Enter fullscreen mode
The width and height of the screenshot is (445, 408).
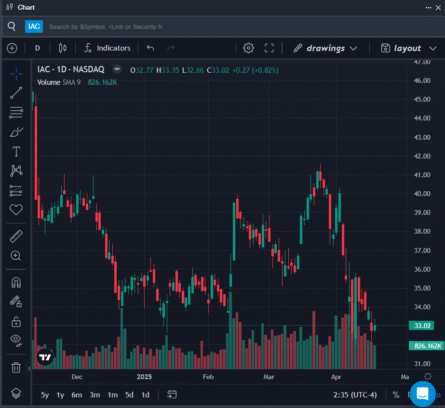(269, 48)
